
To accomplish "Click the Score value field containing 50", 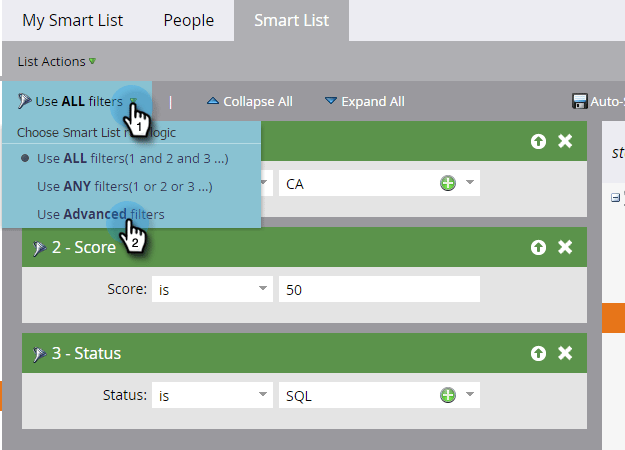I will pos(379,290).
